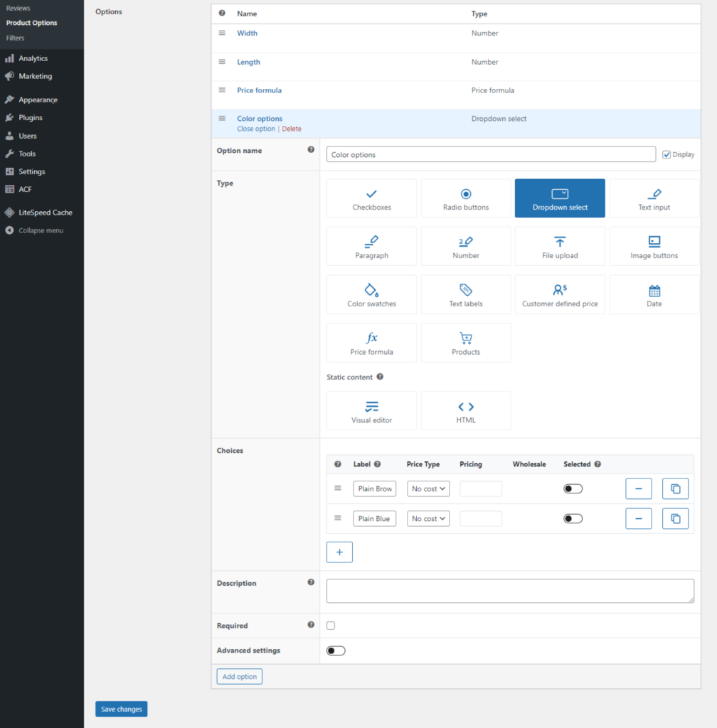The height and width of the screenshot is (728, 717).
Task: Turn on the Advanced settings toggle
Action: tap(336, 651)
